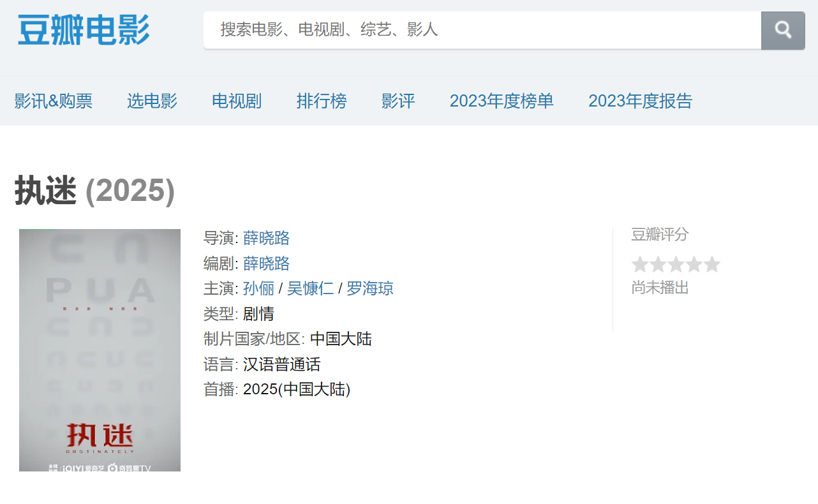818x504 pixels.
Task: Go to 选电影 section
Action: (152, 101)
